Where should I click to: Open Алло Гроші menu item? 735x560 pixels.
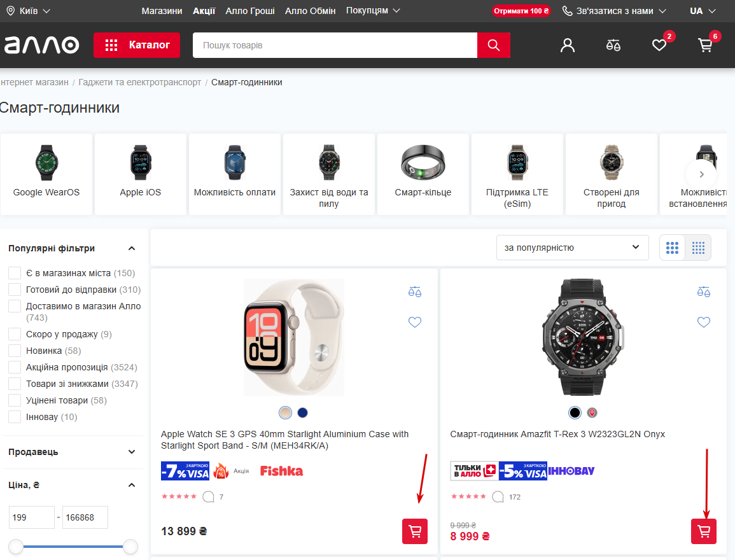click(250, 11)
